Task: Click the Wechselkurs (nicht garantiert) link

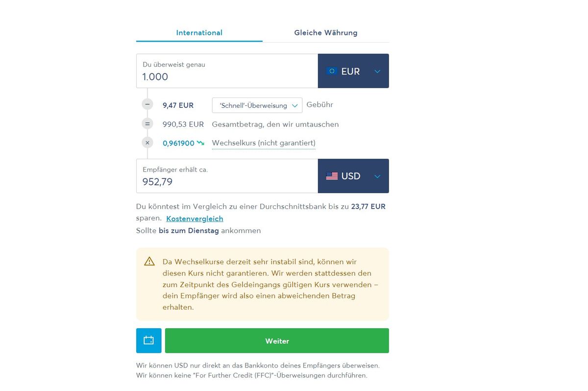Action: (x=263, y=143)
